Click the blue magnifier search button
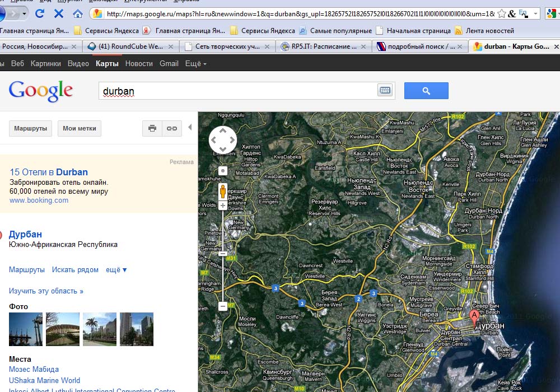This screenshot has width=560, height=392. point(426,91)
